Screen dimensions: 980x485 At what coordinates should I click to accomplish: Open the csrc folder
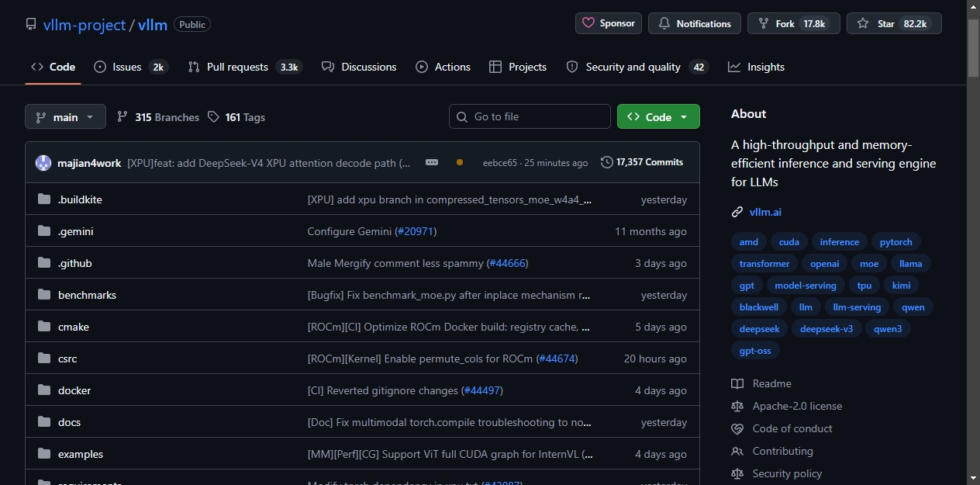pyautogui.click(x=67, y=359)
